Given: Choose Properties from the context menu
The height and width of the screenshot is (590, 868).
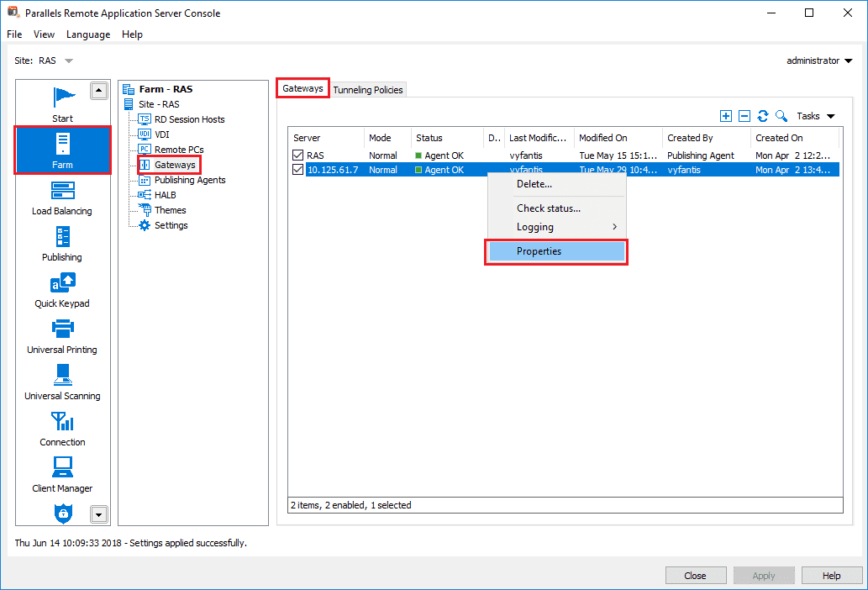Looking at the screenshot, I should pos(556,251).
